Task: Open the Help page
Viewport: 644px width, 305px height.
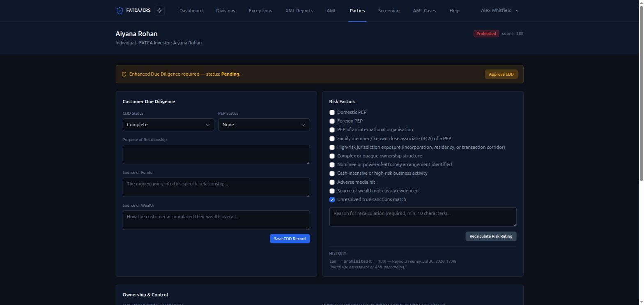Action: point(454,11)
